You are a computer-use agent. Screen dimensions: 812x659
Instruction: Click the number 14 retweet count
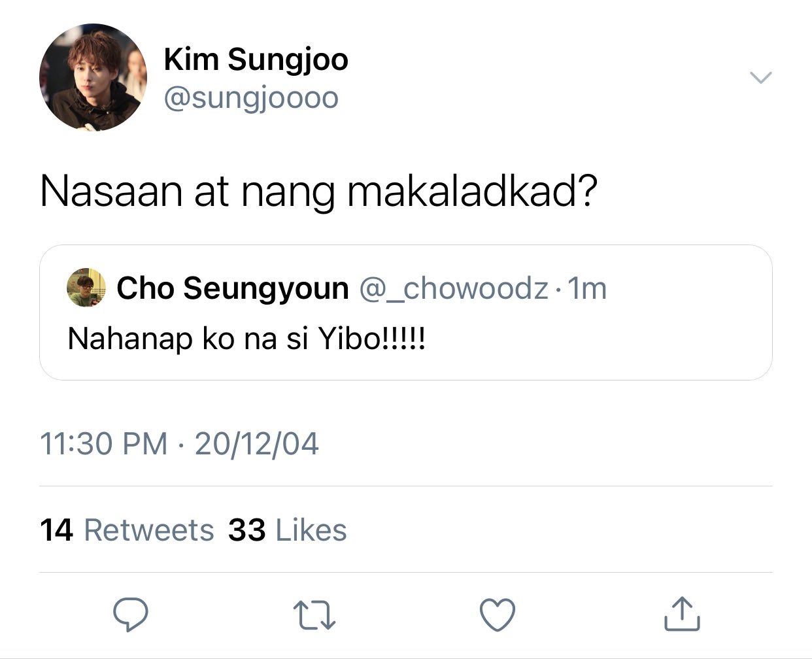point(56,530)
